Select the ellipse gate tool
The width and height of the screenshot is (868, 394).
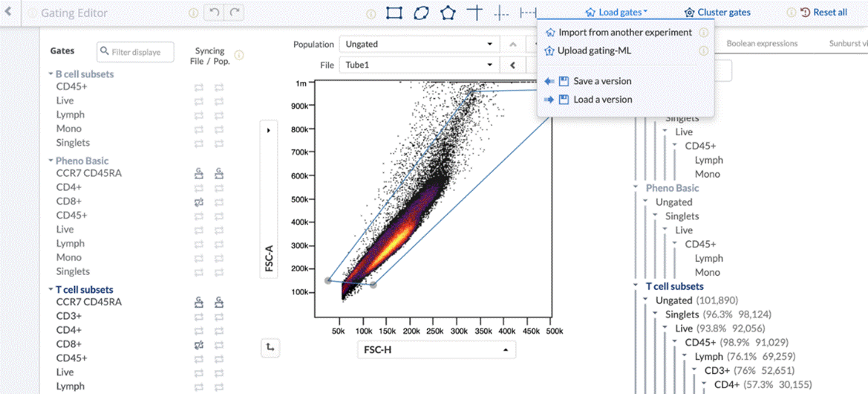click(421, 13)
